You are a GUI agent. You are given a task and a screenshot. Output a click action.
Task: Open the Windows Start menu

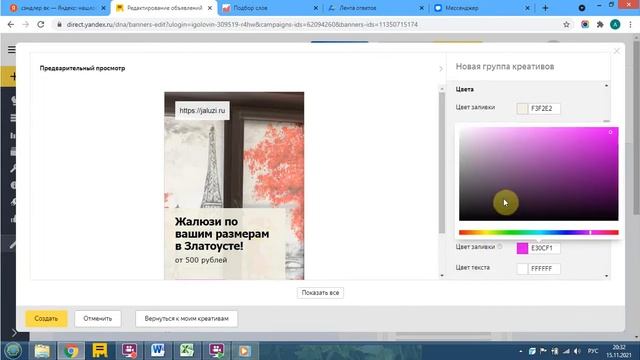click(x=13, y=351)
